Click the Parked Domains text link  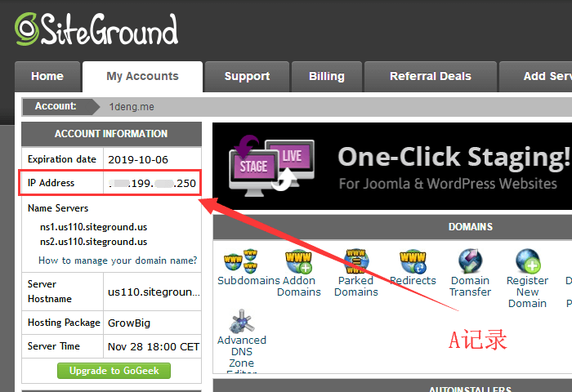(x=356, y=287)
